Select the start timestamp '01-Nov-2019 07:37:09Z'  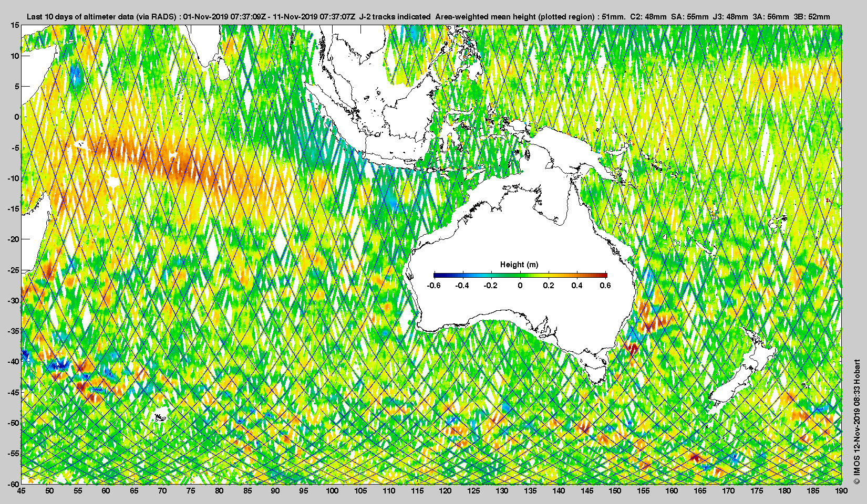pos(225,17)
